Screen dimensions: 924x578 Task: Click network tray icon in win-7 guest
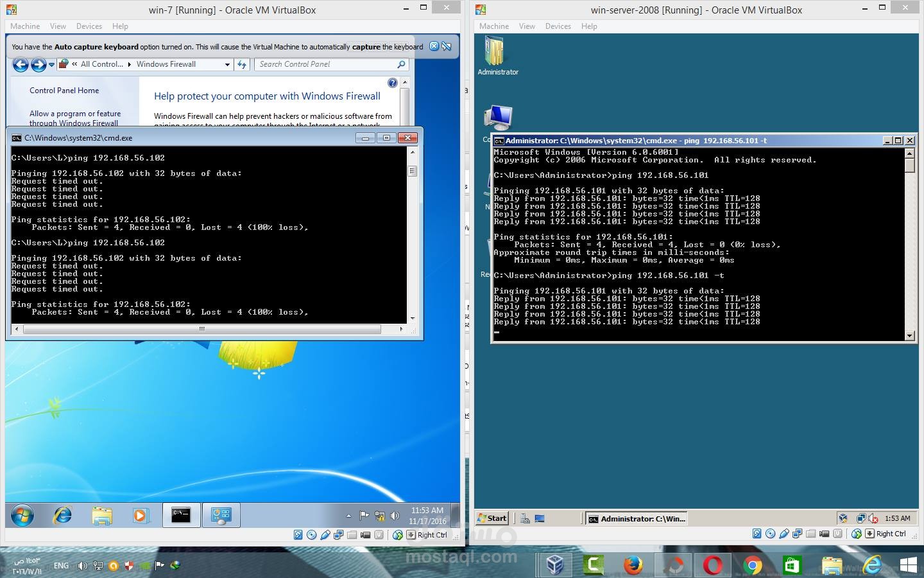379,515
